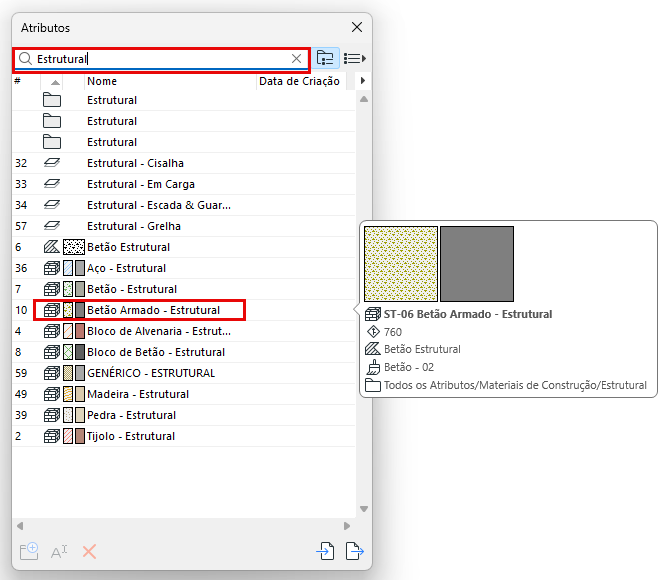
Task: Click material icon of Pedra - Estrutural
Action: 52,415
